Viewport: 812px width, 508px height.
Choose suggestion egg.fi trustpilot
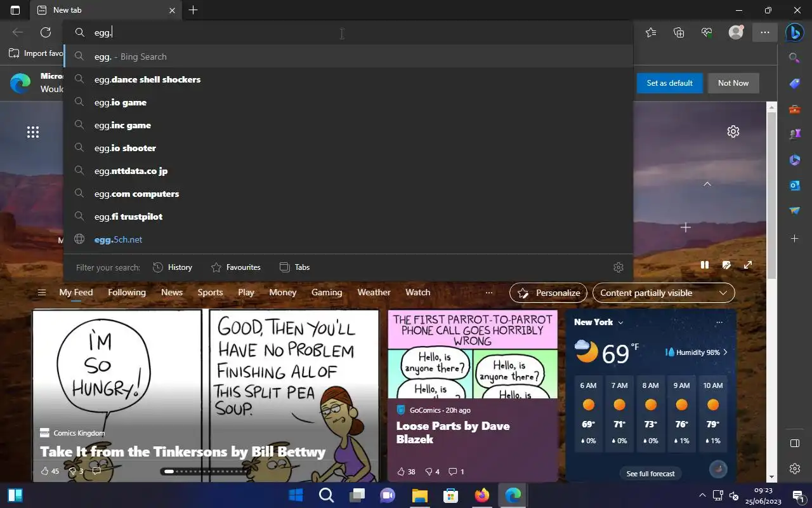pyautogui.click(x=348, y=217)
